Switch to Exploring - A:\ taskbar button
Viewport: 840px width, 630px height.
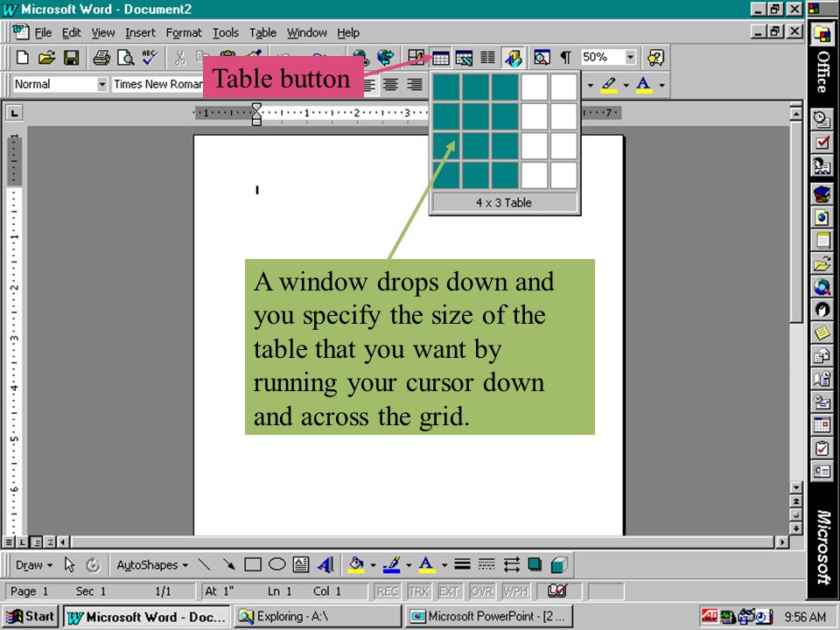click(x=318, y=617)
